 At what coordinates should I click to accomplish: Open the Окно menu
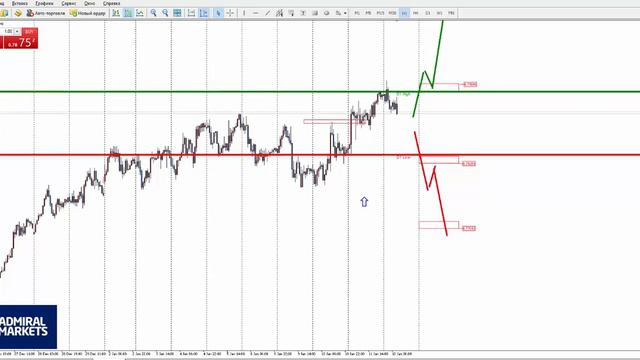(89, 3)
